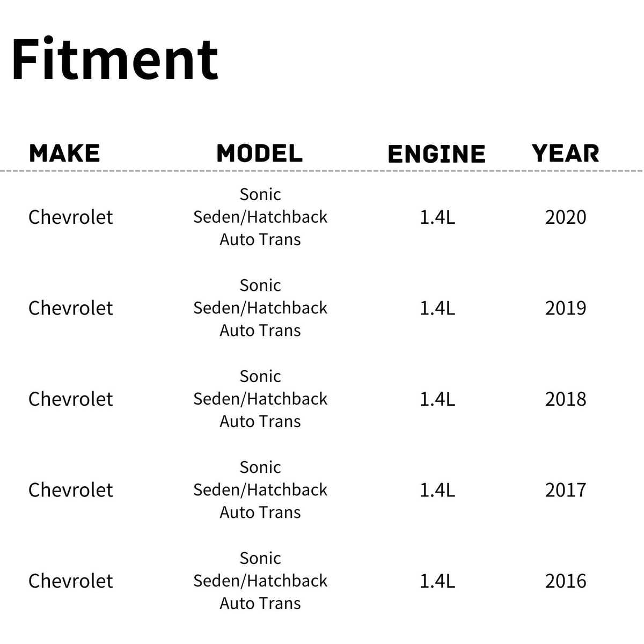Select the 2016 year cell
Image resolution: width=644 pixels, height=644 pixels.
(566, 581)
